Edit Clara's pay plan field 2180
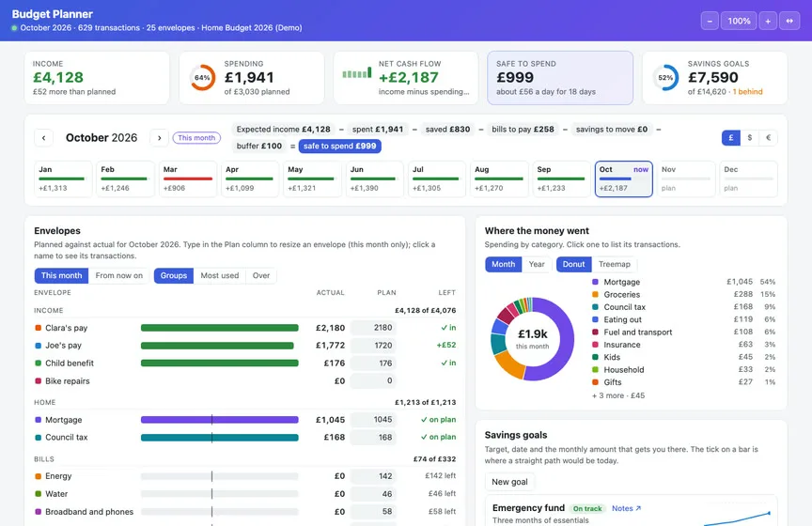Image resolution: width=812 pixels, height=526 pixels. tap(373, 327)
